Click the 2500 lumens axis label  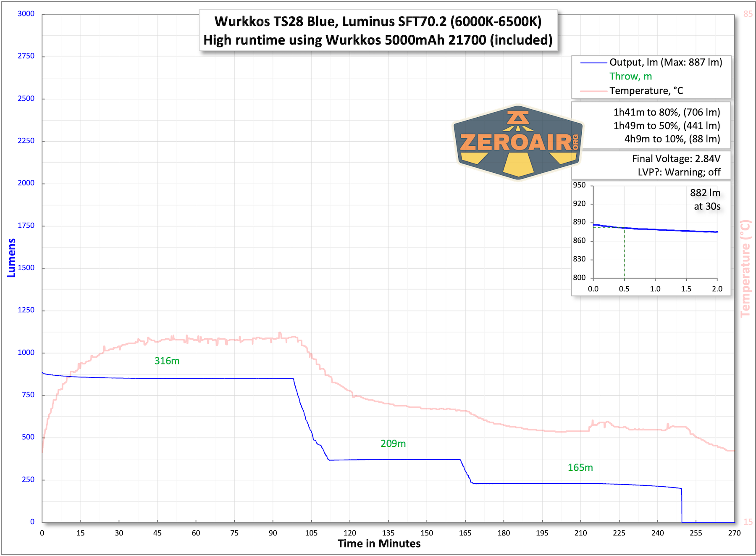tap(26, 99)
